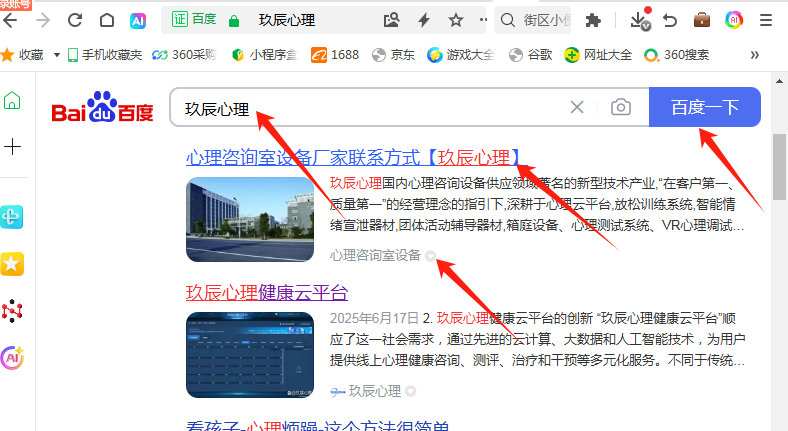Screen dimensions: 788x431
Task: Open the colorful AI account avatar
Action: click(734, 20)
